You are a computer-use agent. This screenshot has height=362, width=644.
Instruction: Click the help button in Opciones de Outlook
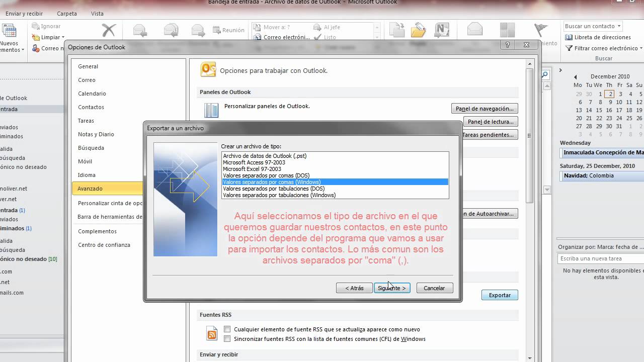coord(508,45)
